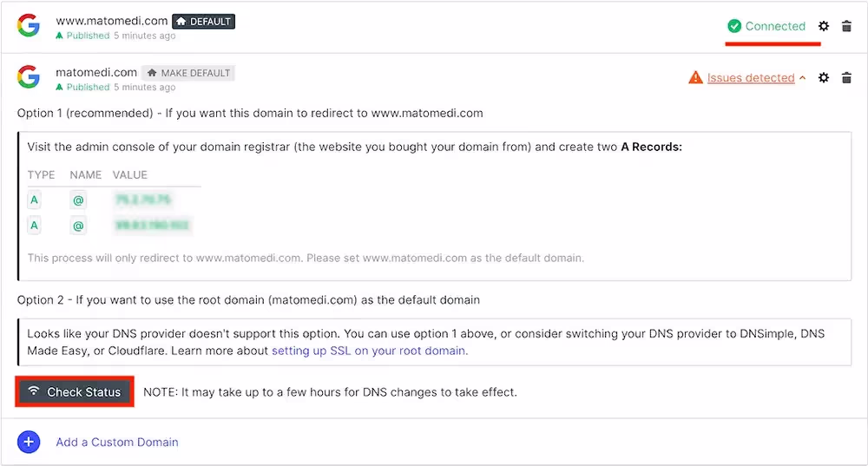This screenshot has height=466, width=868.
Task: Click the blue plus add domain icon
Action: (29, 442)
